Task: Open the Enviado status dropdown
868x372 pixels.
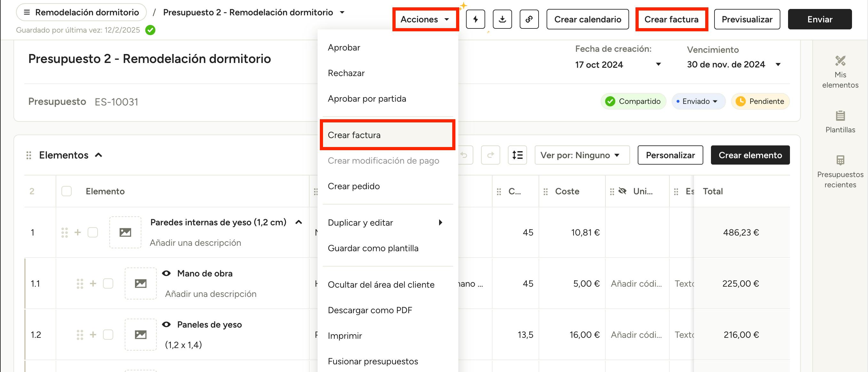Action: tap(698, 101)
